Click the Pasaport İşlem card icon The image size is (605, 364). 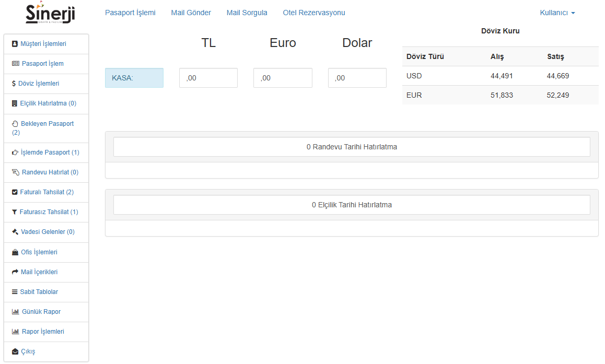pyautogui.click(x=16, y=64)
